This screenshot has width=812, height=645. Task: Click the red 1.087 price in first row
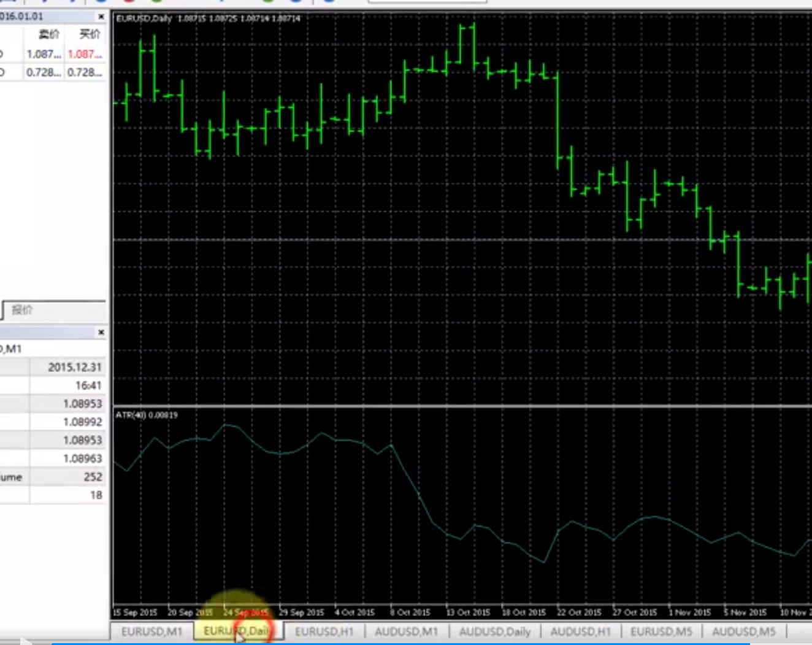point(85,54)
